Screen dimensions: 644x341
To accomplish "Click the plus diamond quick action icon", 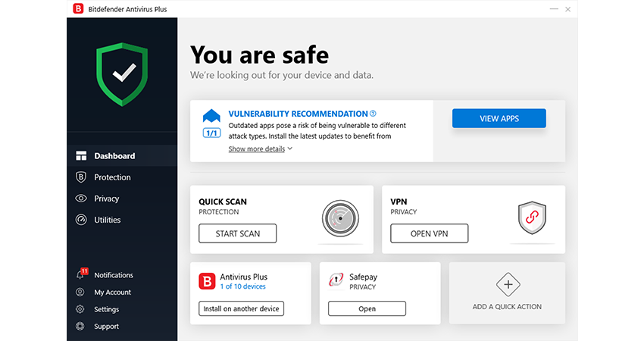I will [508, 284].
